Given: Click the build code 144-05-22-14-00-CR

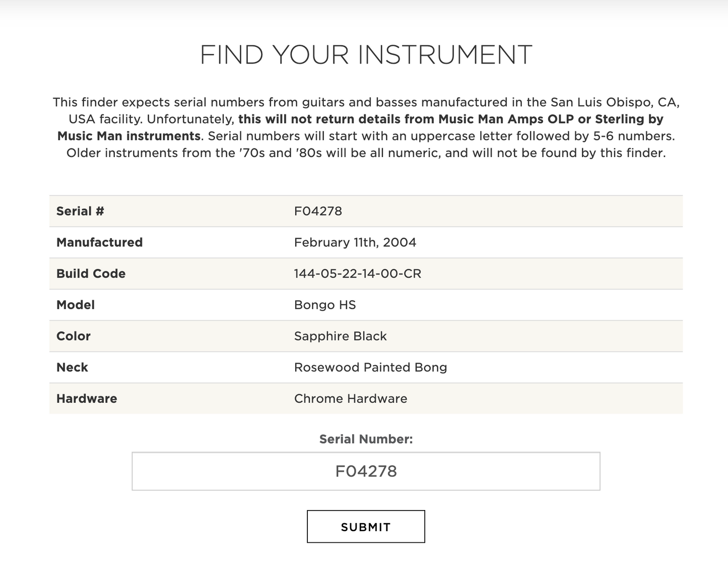Looking at the screenshot, I should coord(357,274).
